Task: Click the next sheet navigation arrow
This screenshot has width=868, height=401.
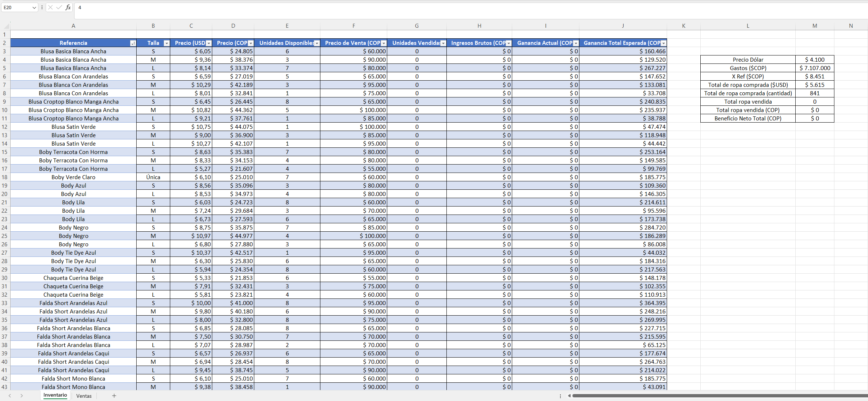Action: tap(22, 396)
